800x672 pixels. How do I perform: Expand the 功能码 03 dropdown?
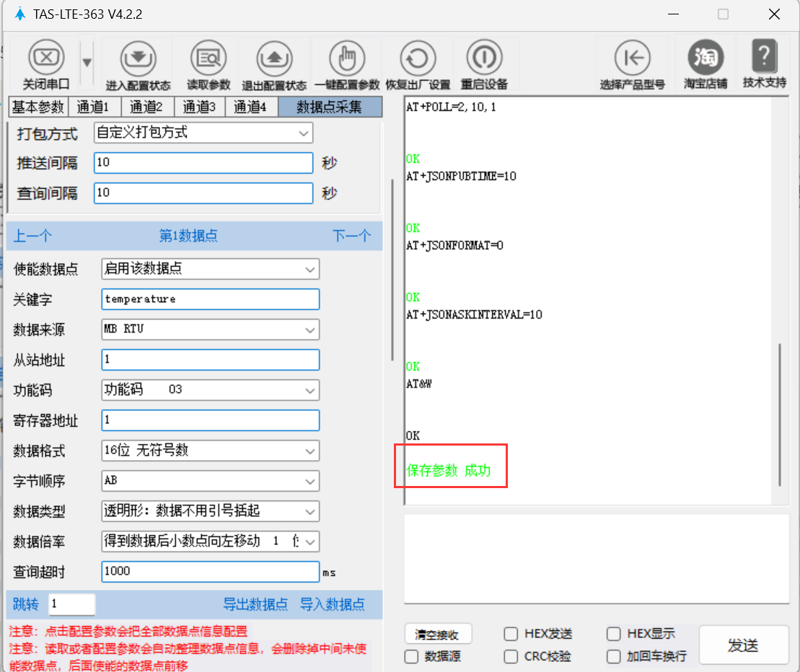coord(210,390)
